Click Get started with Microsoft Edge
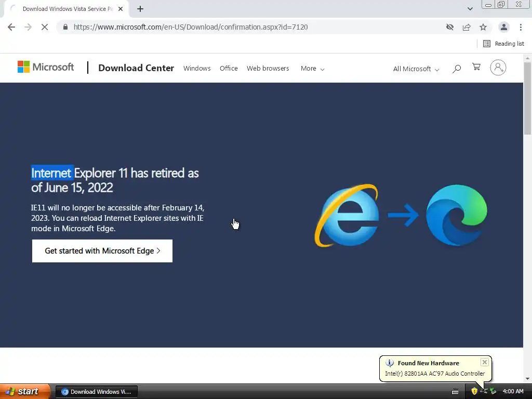 tap(102, 251)
